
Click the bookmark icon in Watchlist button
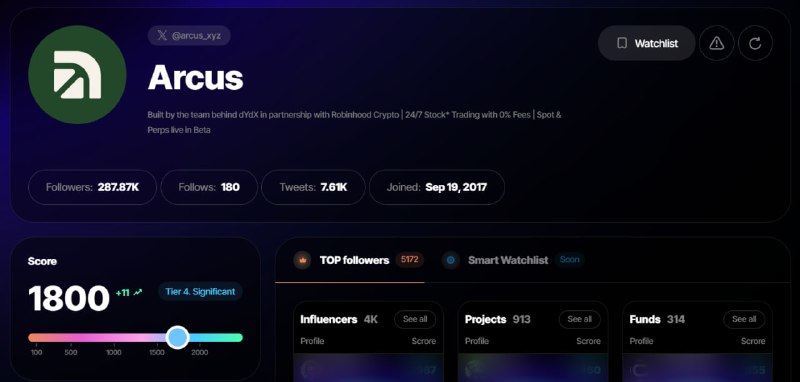coord(621,43)
